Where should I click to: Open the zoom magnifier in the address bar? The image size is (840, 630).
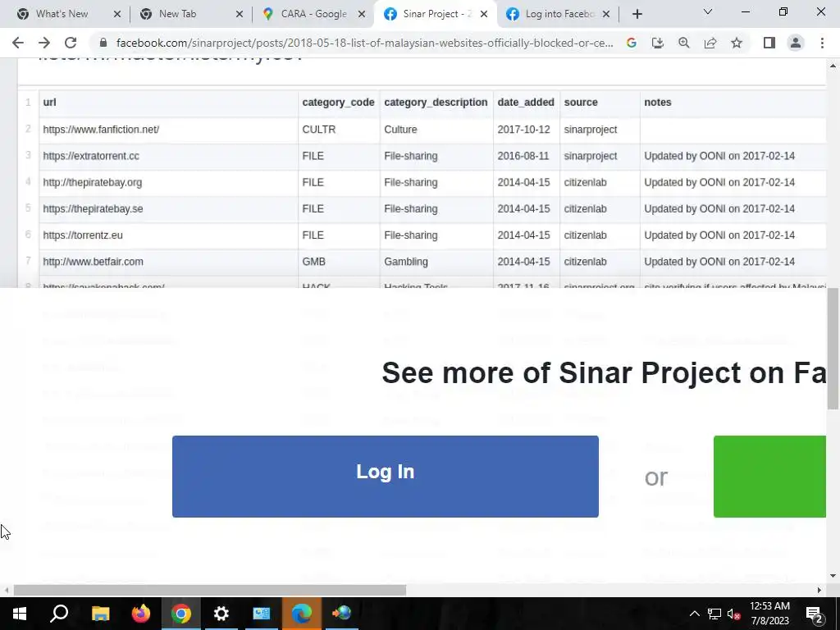click(683, 43)
